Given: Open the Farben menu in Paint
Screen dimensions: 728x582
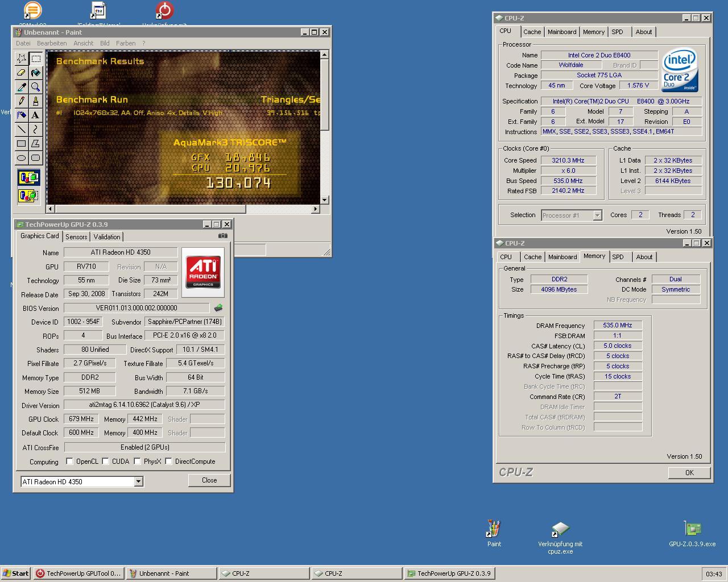Looking at the screenshot, I should pyautogui.click(x=126, y=43).
